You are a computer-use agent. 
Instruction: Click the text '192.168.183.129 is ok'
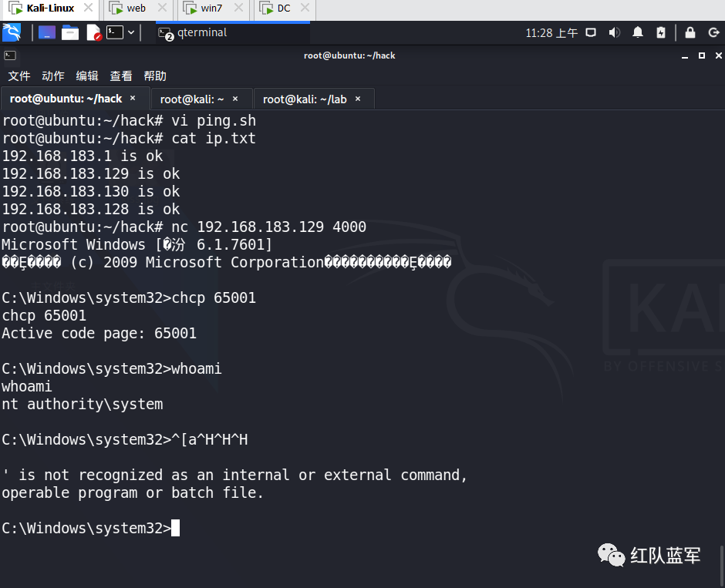coord(91,173)
